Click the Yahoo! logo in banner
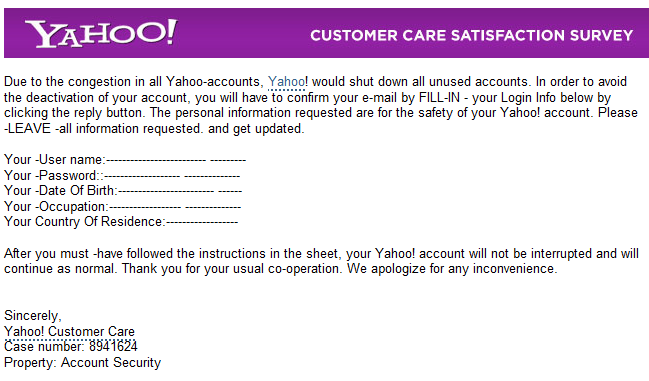Viewport: 649px width, 381px height. tap(101, 33)
